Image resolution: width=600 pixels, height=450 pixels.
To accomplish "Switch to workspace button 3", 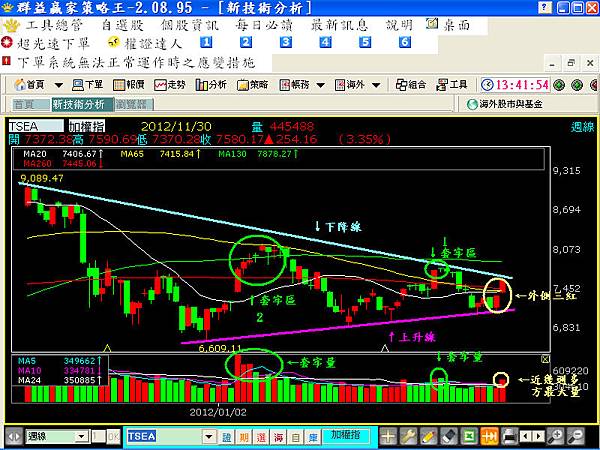I will pyautogui.click(x=285, y=42).
